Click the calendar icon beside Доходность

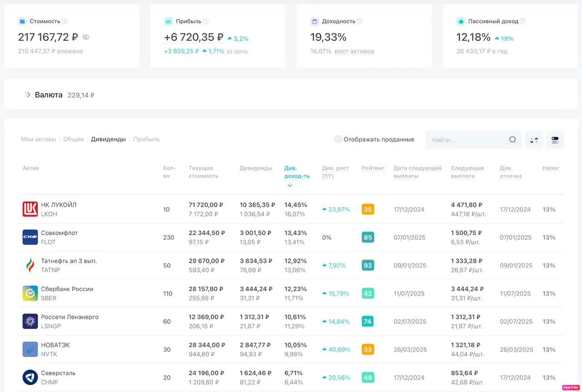[314, 21]
